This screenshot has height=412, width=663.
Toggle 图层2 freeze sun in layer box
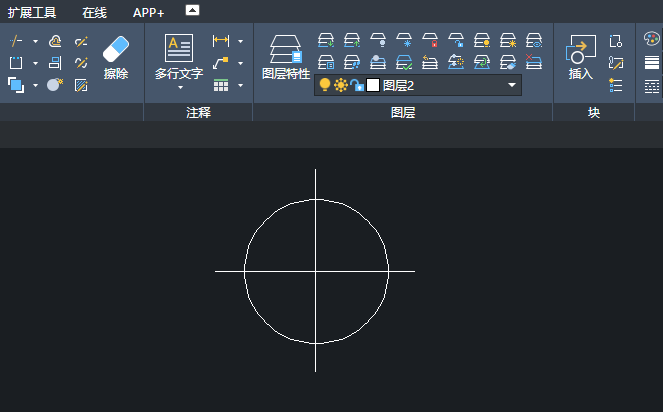pos(341,85)
